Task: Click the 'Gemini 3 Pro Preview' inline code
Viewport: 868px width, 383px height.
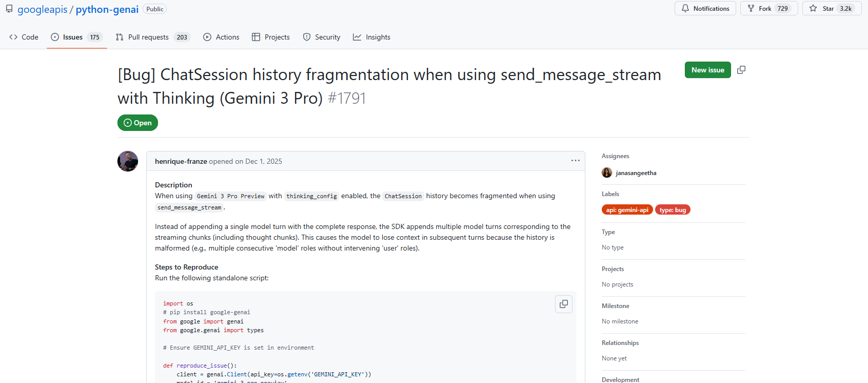Action: pyautogui.click(x=230, y=196)
